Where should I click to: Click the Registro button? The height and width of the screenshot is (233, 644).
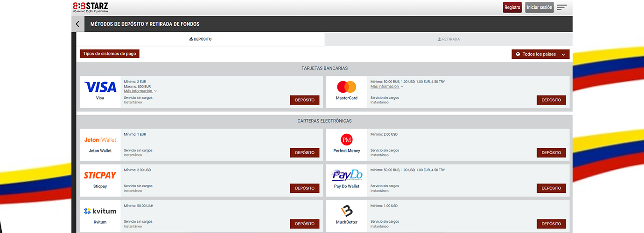click(512, 7)
